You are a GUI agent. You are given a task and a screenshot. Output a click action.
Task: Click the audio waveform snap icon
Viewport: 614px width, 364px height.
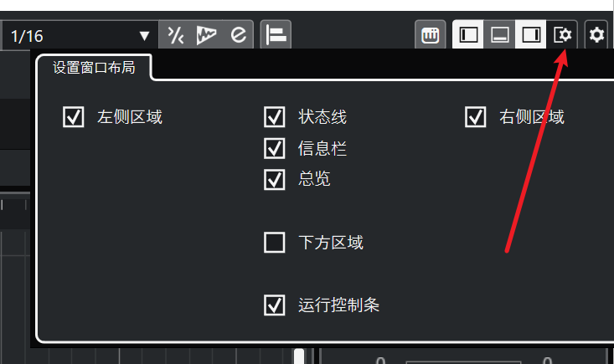pyautogui.click(x=206, y=35)
